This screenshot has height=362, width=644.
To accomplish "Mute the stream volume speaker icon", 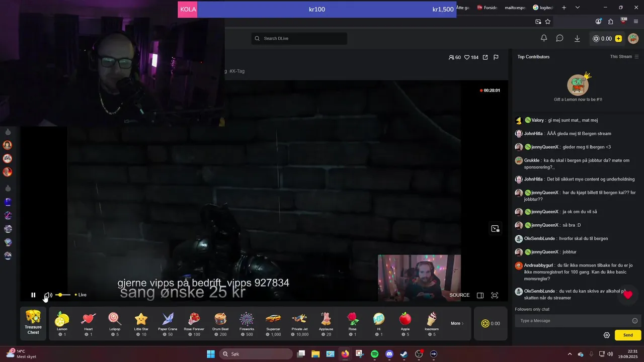I will pos(48,295).
